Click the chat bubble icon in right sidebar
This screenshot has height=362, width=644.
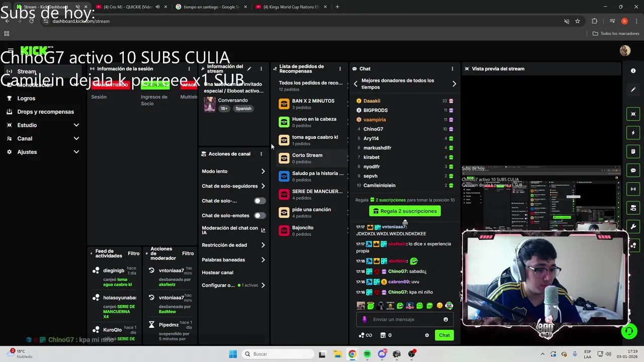click(633, 170)
